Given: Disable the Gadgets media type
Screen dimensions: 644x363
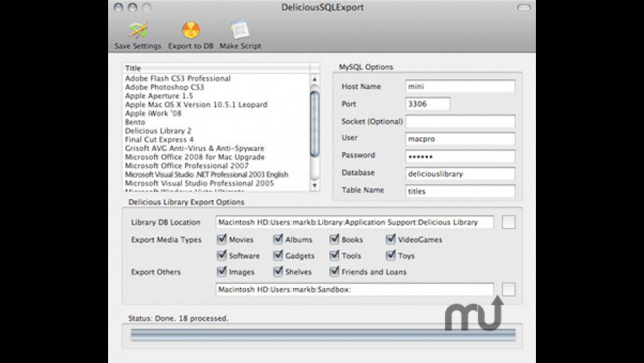Looking at the screenshot, I should click(278, 256).
